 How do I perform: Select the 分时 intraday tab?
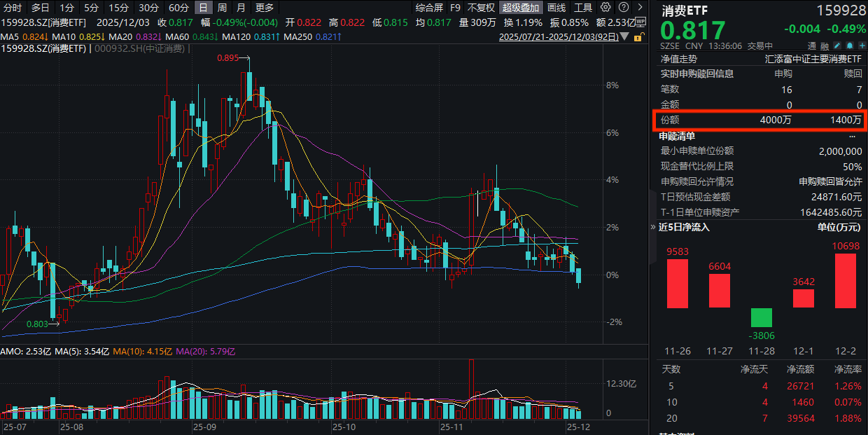[x=13, y=8]
